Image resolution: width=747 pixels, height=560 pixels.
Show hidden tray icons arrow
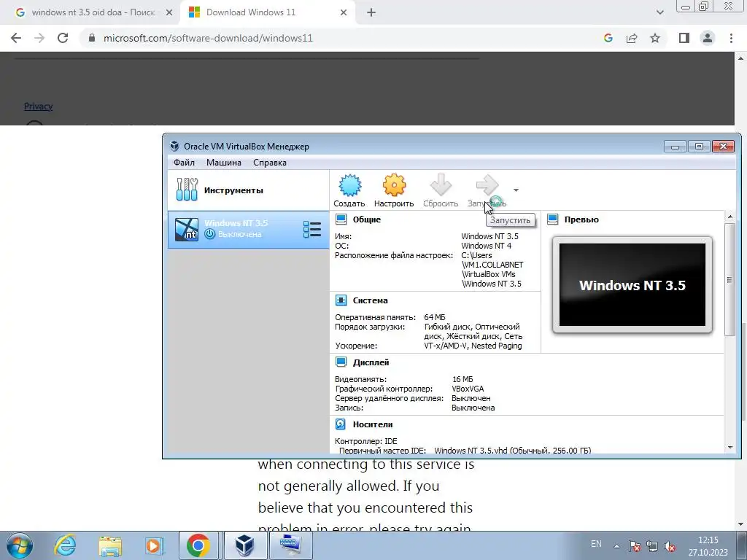[616, 545]
